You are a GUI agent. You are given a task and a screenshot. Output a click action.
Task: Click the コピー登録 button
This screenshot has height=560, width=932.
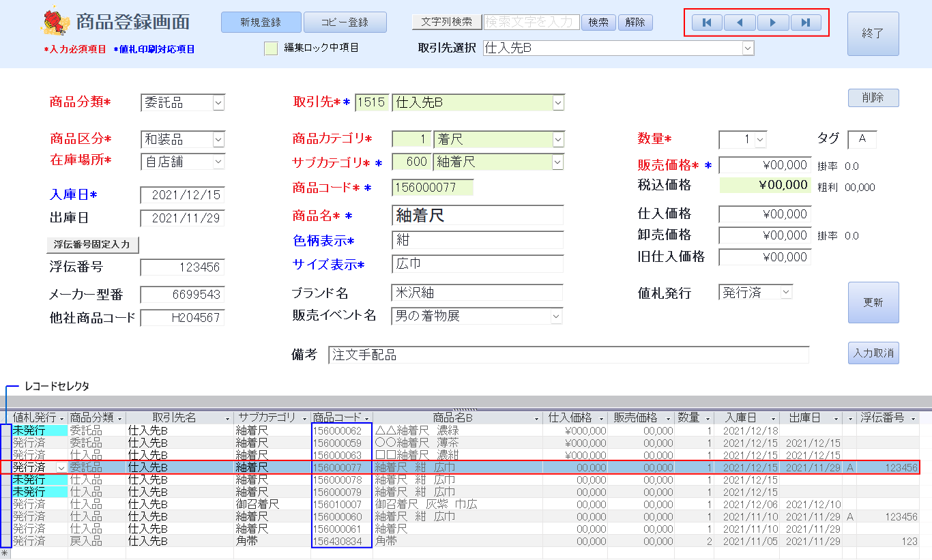(x=345, y=22)
